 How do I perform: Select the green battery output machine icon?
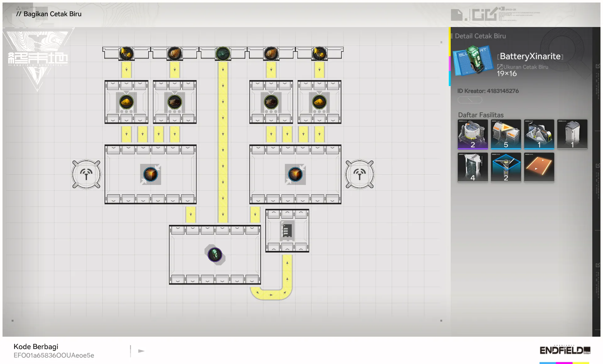(215, 254)
